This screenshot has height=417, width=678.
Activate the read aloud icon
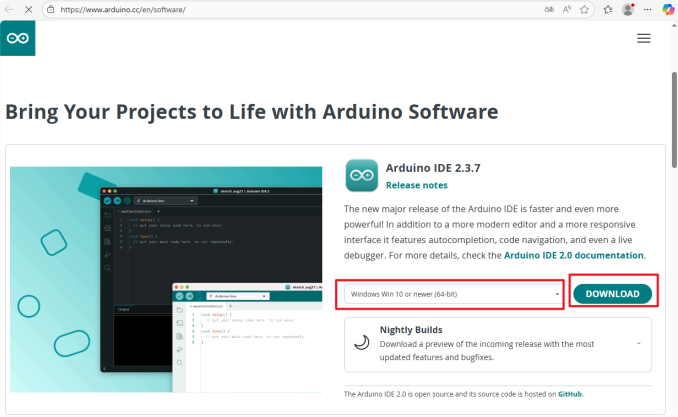click(x=567, y=9)
